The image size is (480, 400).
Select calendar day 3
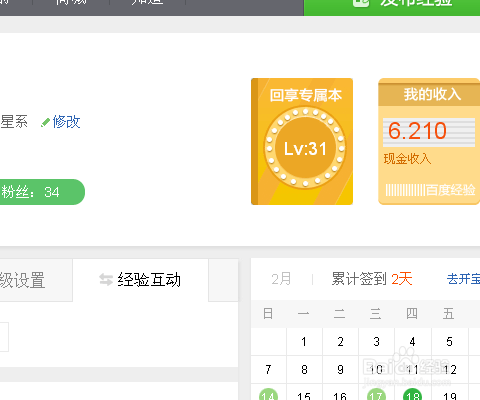pos(376,342)
